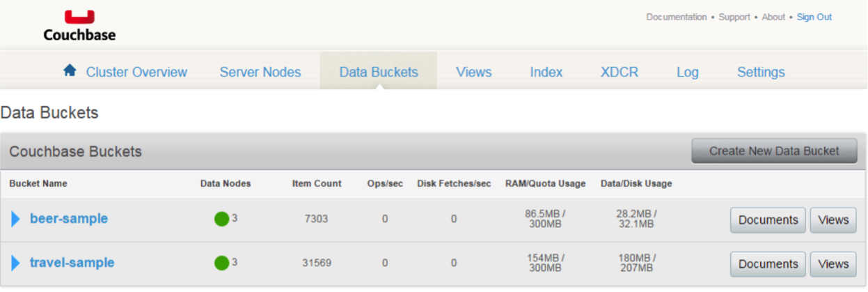This screenshot has height=292, width=868.
Task: Click green status dot in travel-sample row
Action: point(221,263)
